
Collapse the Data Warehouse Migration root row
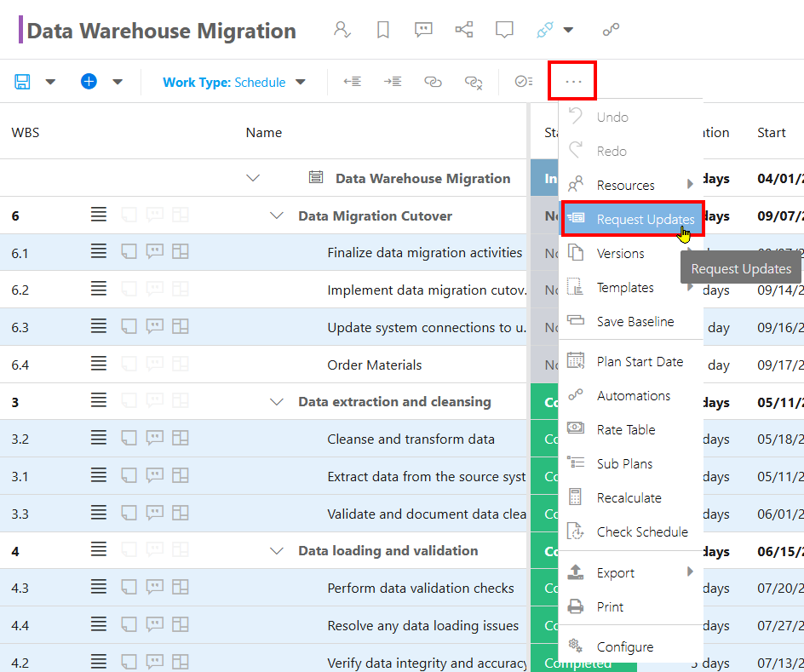click(x=253, y=178)
